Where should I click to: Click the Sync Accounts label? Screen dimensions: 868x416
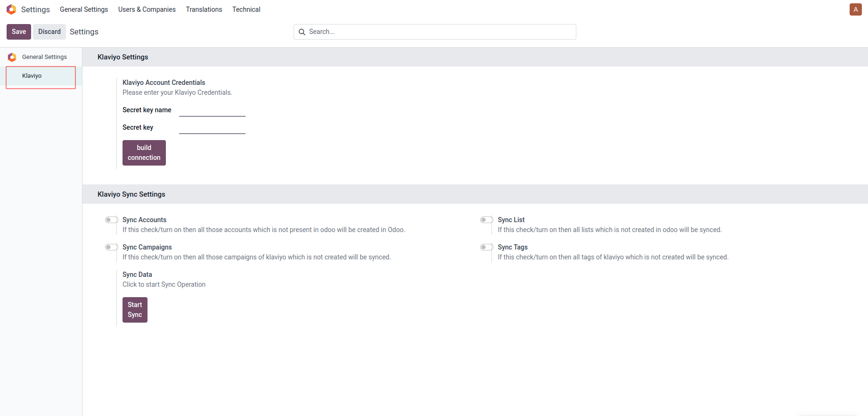point(144,220)
